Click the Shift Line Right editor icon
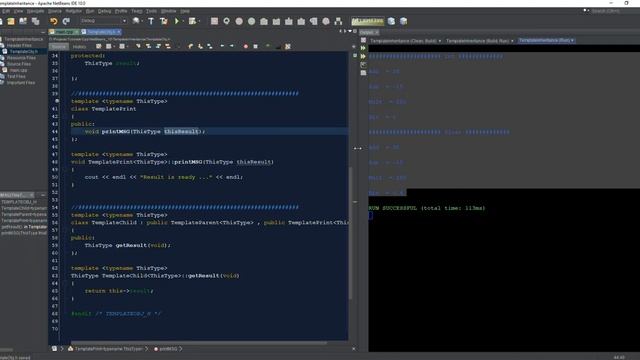The height and width of the screenshot is (360, 640). click(x=232, y=47)
